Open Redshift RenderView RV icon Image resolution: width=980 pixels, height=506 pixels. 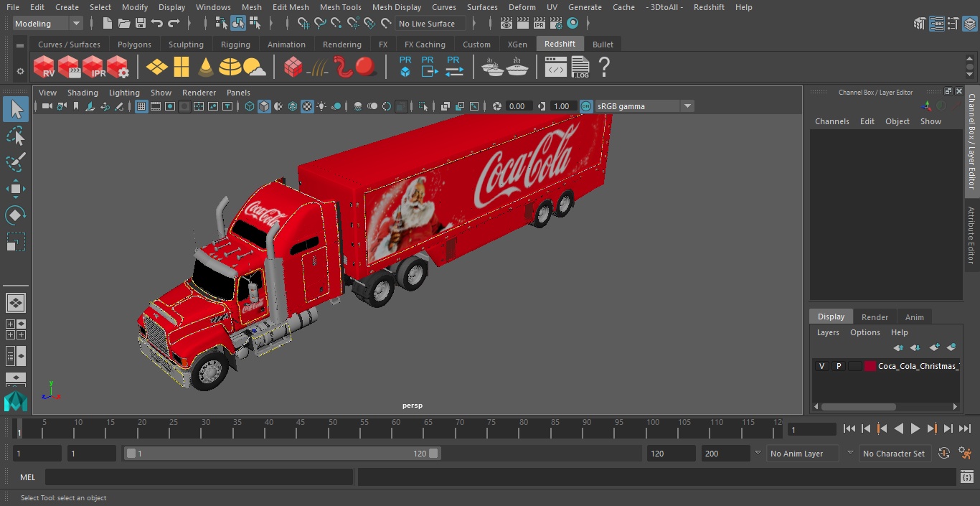44,67
